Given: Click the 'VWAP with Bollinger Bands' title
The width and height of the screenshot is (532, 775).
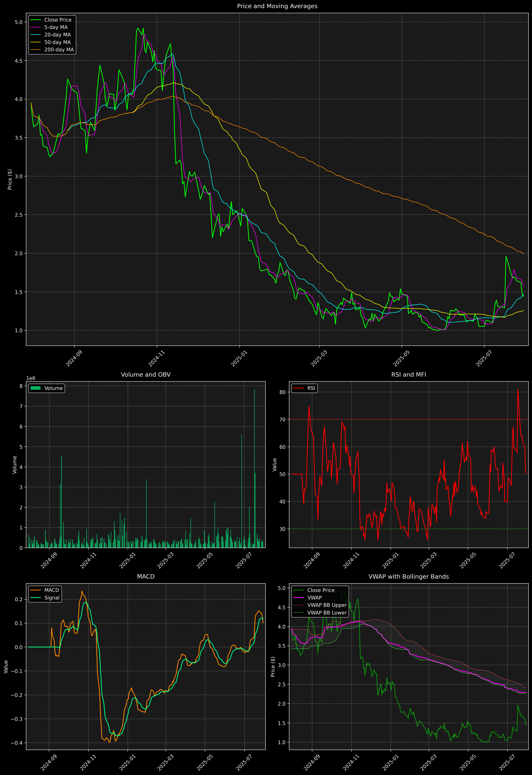Looking at the screenshot, I should click(x=409, y=577).
